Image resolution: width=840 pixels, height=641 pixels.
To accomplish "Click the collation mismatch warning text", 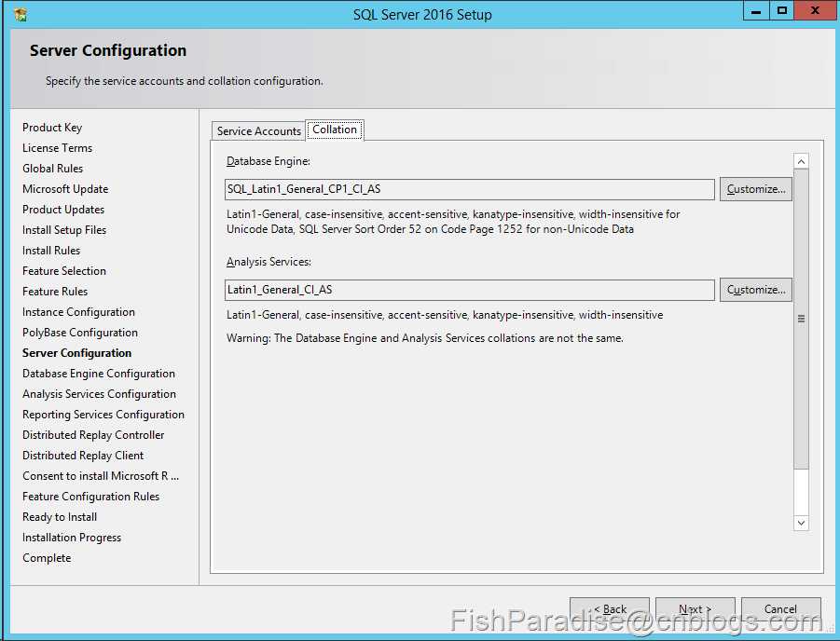I will click(425, 338).
